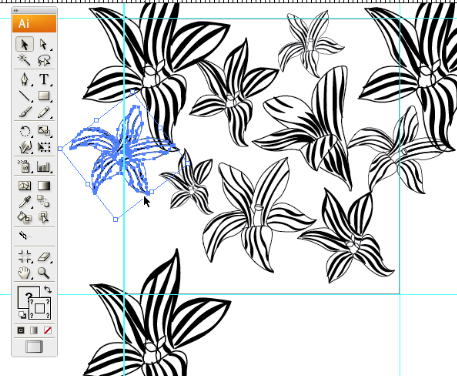Viewport: 457px width, 376px height.
Task: Select the Blend tool
Action: tap(44, 201)
